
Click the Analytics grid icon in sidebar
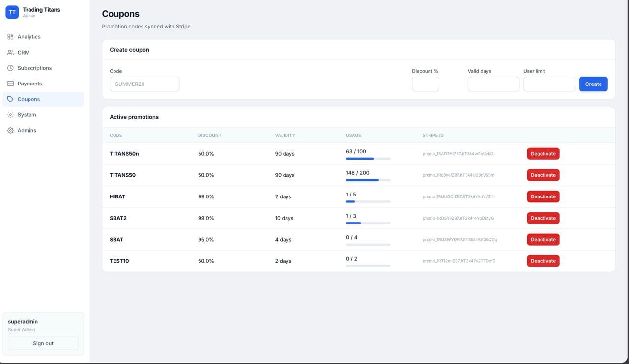[x=10, y=37]
